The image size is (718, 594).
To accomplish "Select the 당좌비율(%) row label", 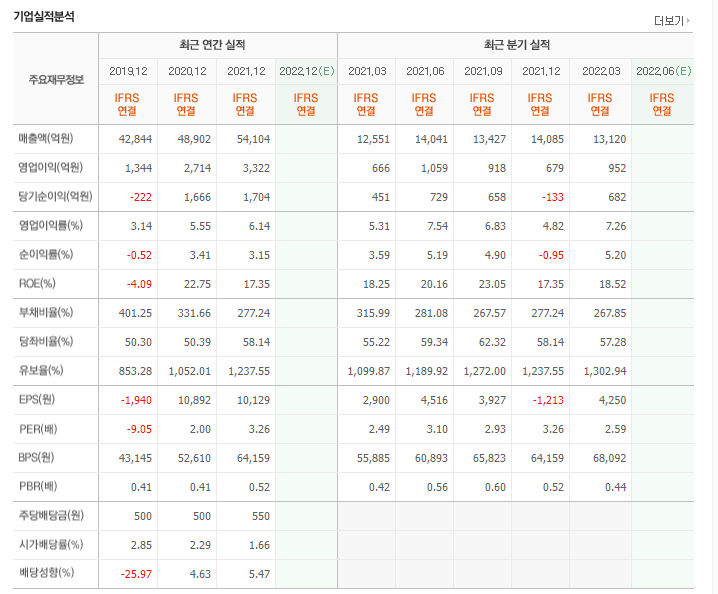I will point(46,341).
